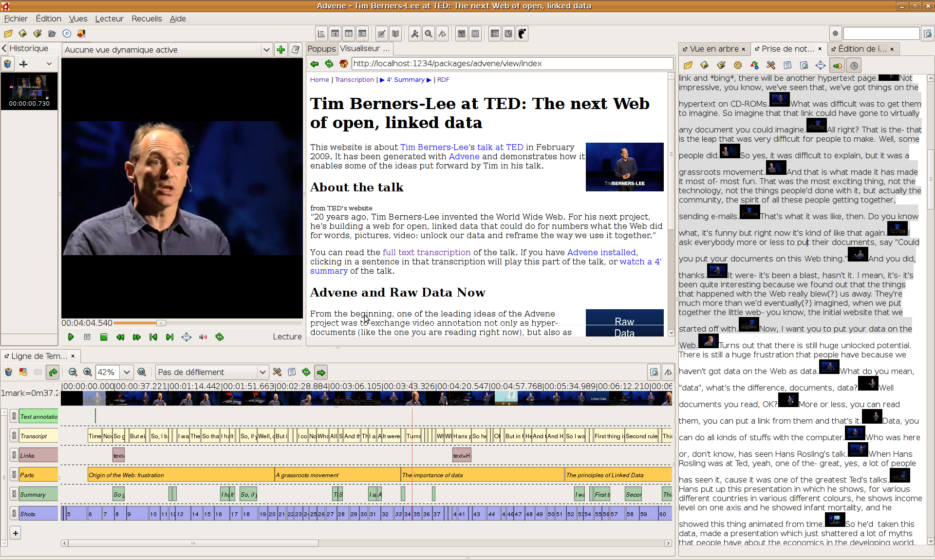This screenshot has height=560, width=935.
Task: Toggle fullscreen icon in player controls
Action: (186, 337)
